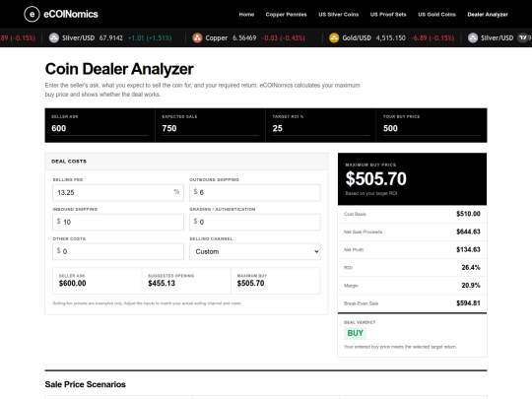Click the Expected Sale field showing 750
Screen dimensions: 532x399
click(x=211, y=128)
